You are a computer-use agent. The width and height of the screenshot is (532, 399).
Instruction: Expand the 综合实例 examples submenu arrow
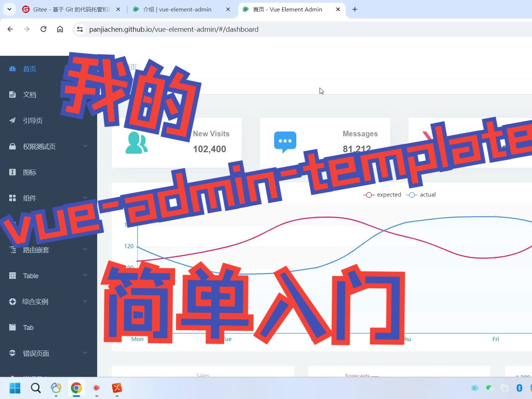point(85,301)
